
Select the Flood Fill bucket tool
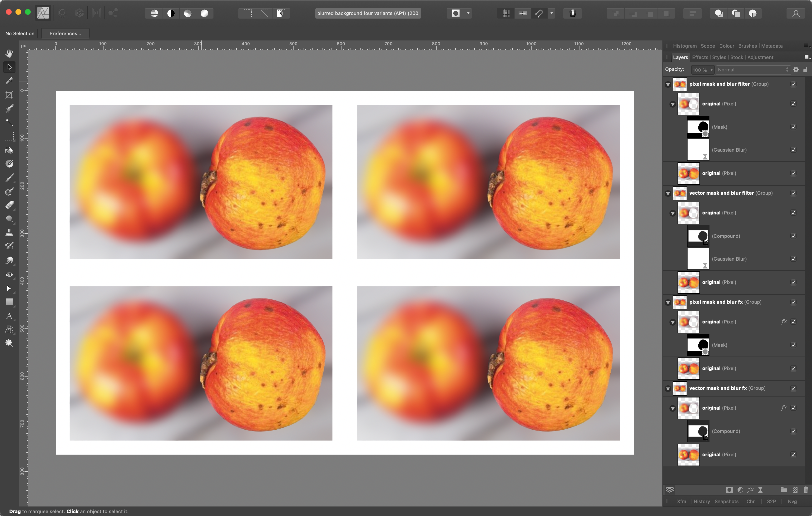coord(9,150)
